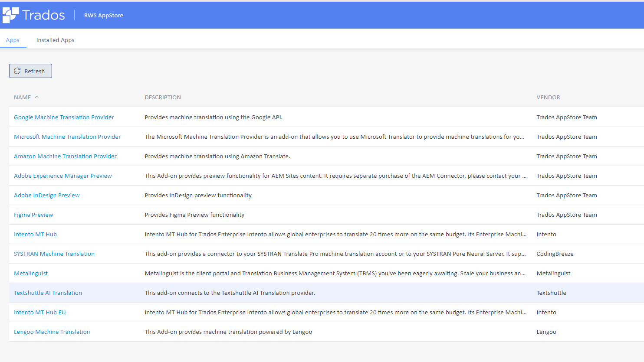Open the Intento MT Hub link
Viewport: 644px width, 362px height.
35,235
